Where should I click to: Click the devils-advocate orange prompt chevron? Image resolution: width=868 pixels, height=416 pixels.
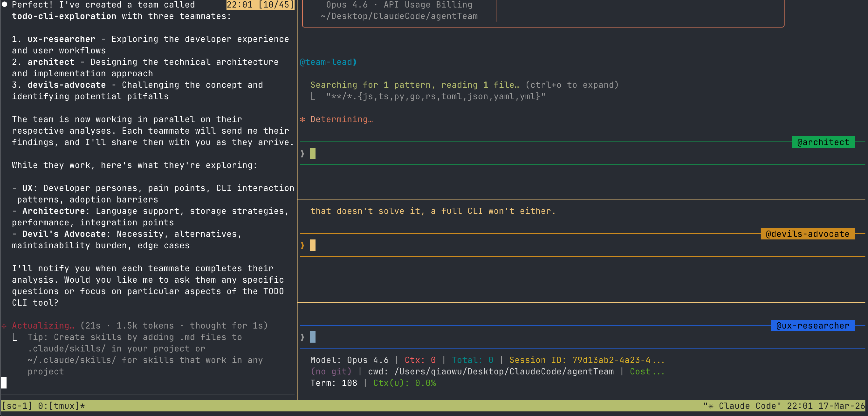tap(302, 245)
